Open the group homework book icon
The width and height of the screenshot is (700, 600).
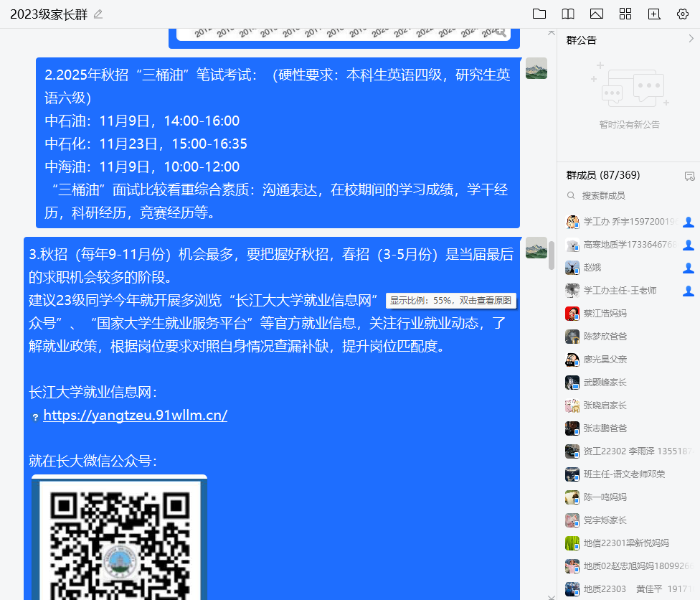[x=568, y=14]
